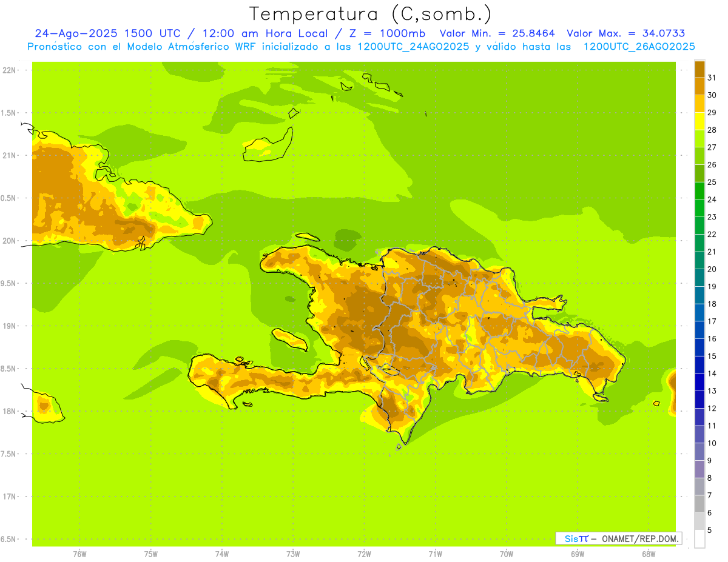Click the '17N' latitude label
728x562 pixels.
click(x=9, y=497)
